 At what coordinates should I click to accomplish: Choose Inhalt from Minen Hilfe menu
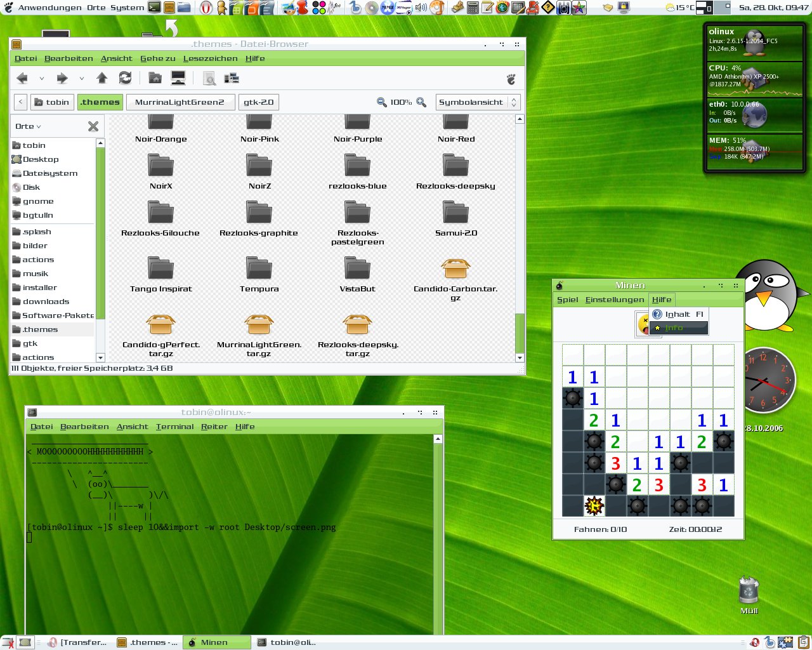[x=679, y=314]
